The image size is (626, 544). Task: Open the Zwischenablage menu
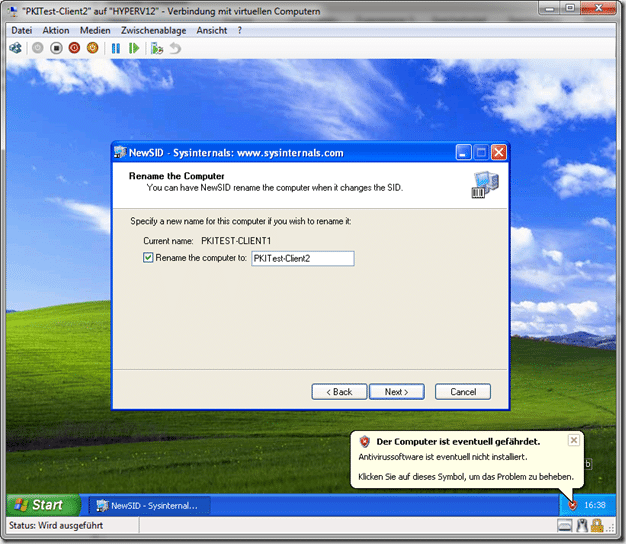point(154,30)
